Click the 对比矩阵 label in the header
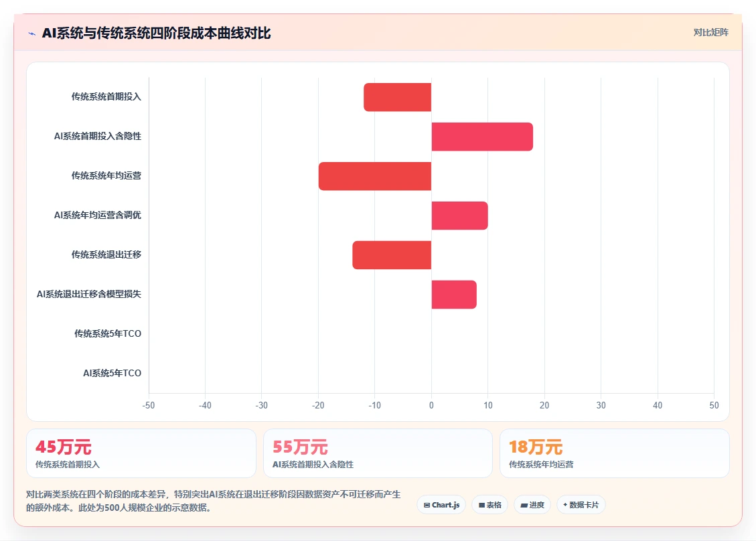 710,32
